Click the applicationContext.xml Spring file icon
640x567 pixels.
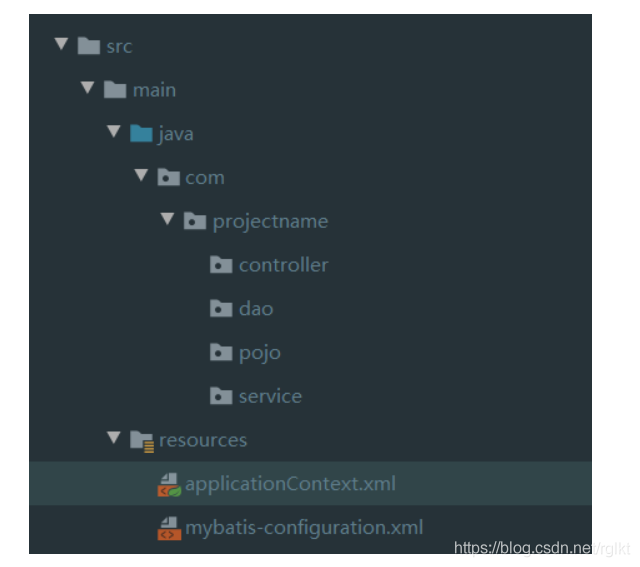169,485
